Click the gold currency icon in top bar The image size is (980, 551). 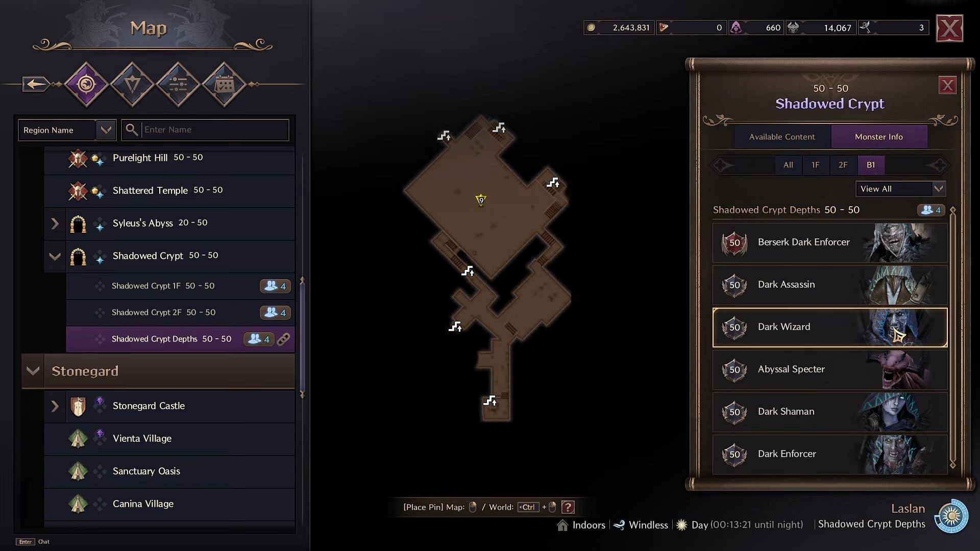pyautogui.click(x=591, y=28)
